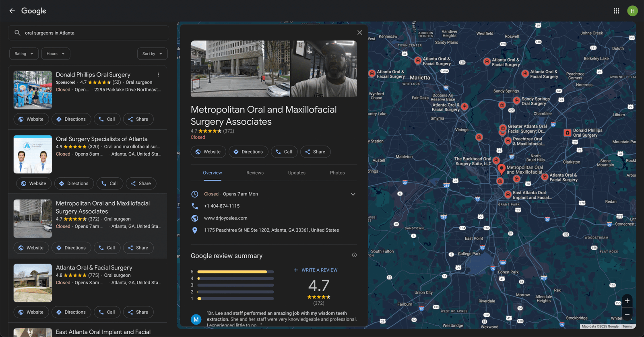
Task: Click WRITE A REVIEW
Action: click(316, 270)
